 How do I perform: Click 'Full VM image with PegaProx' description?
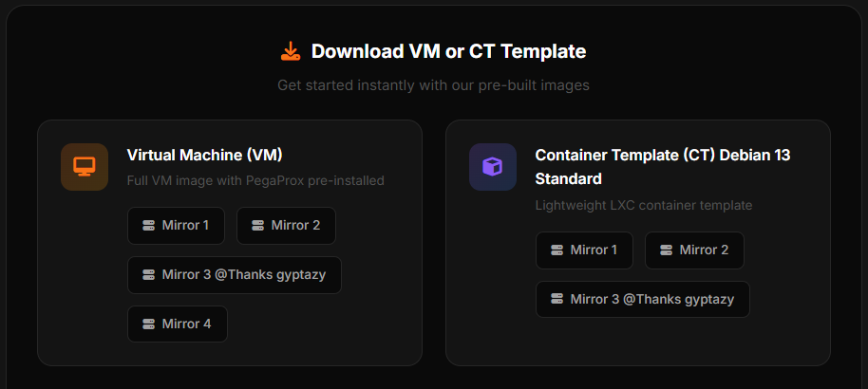[255, 180]
